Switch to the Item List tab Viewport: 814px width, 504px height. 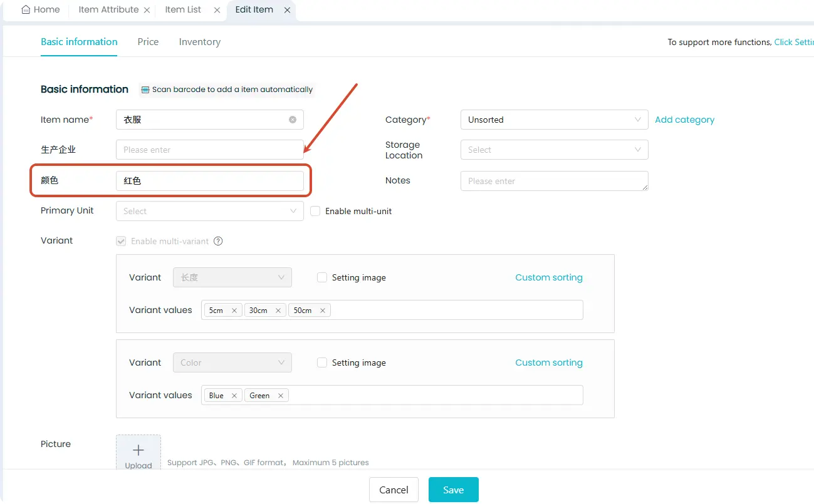[183, 10]
